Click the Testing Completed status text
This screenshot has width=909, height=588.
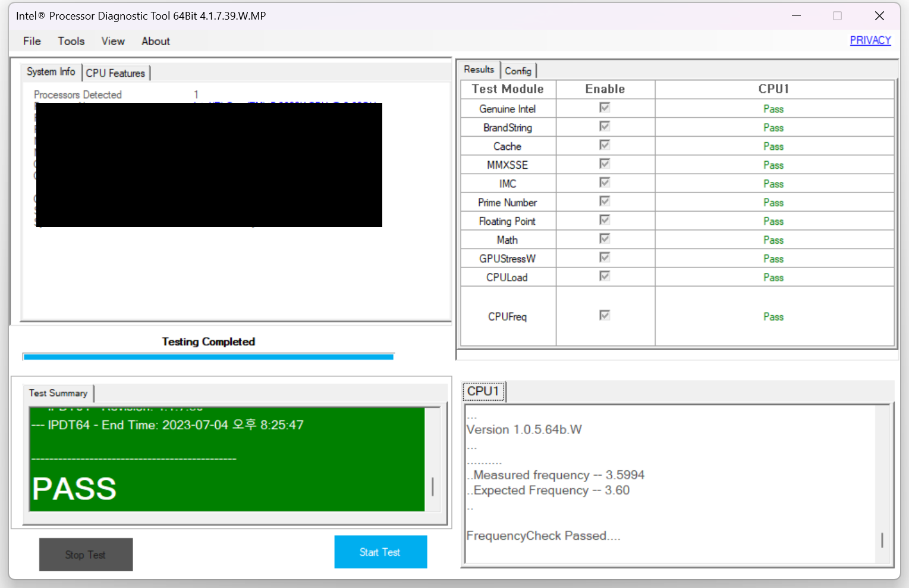(x=209, y=342)
